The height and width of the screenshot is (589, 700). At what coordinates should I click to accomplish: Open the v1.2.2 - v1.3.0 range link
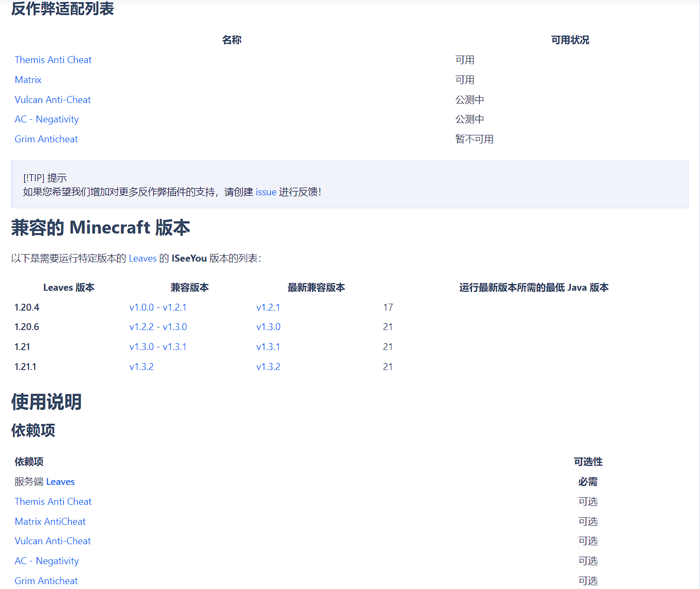(x=157, y=326)
